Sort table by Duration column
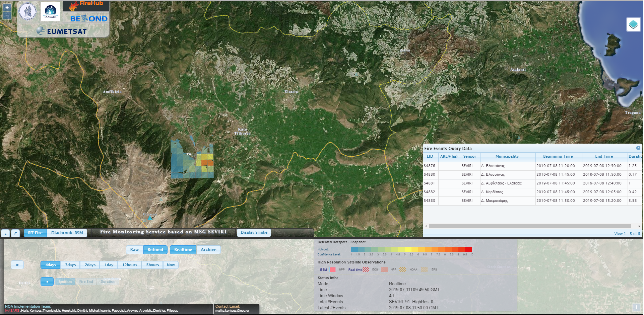The width and height of the screenshot is (644, 315). click(x=635, y=157)
